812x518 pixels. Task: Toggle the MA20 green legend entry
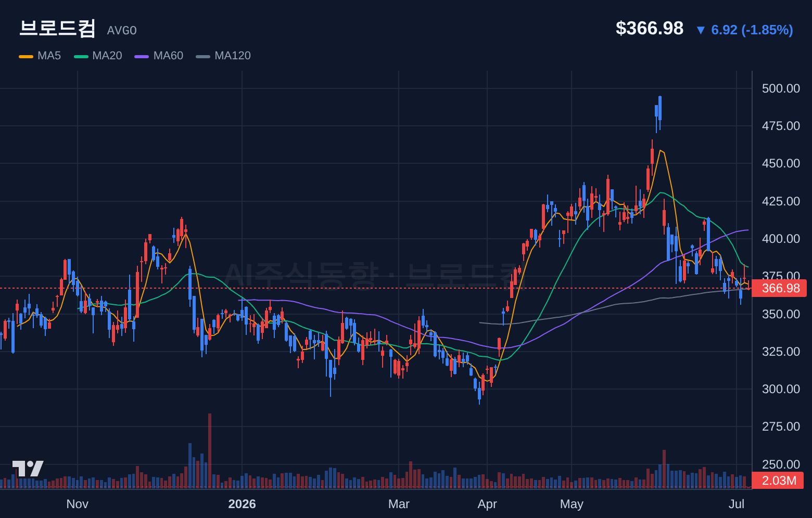click(98, 56)
